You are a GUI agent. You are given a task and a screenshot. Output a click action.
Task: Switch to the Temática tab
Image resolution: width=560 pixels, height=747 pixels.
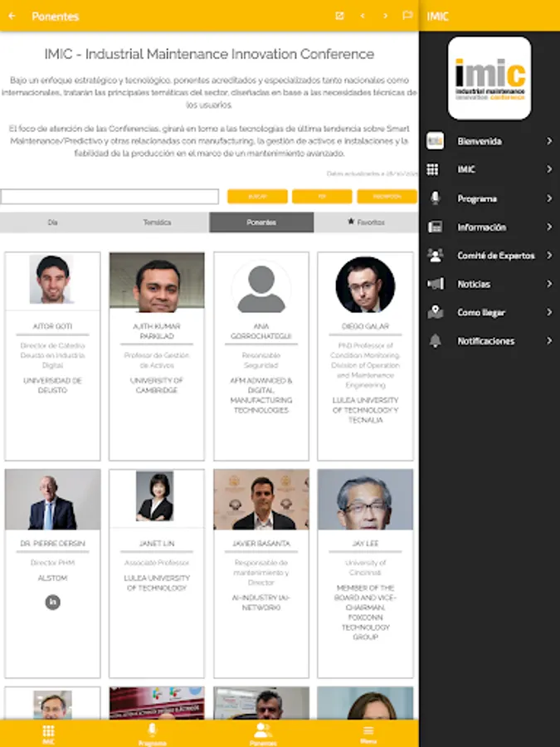(157, 222)
